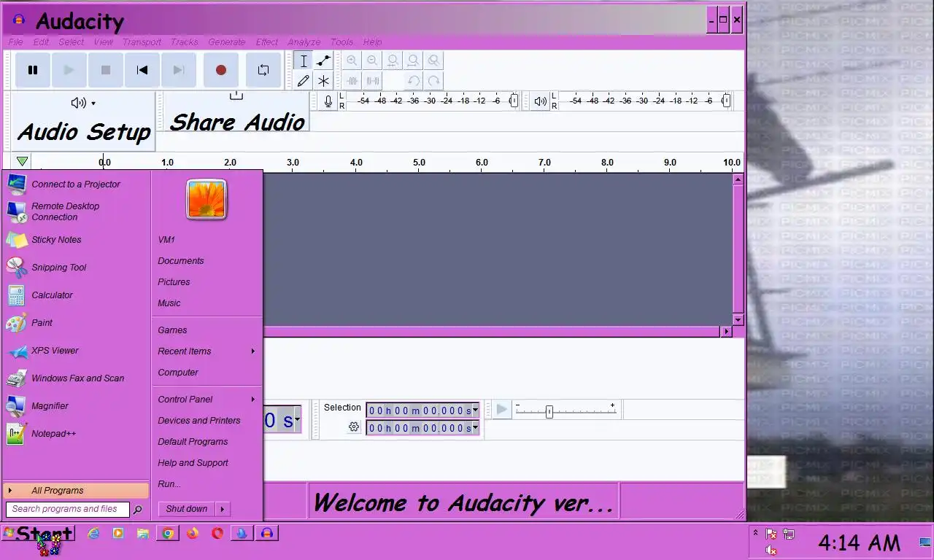
Task: Open the File menu
Action: click(x=16, y=42)
